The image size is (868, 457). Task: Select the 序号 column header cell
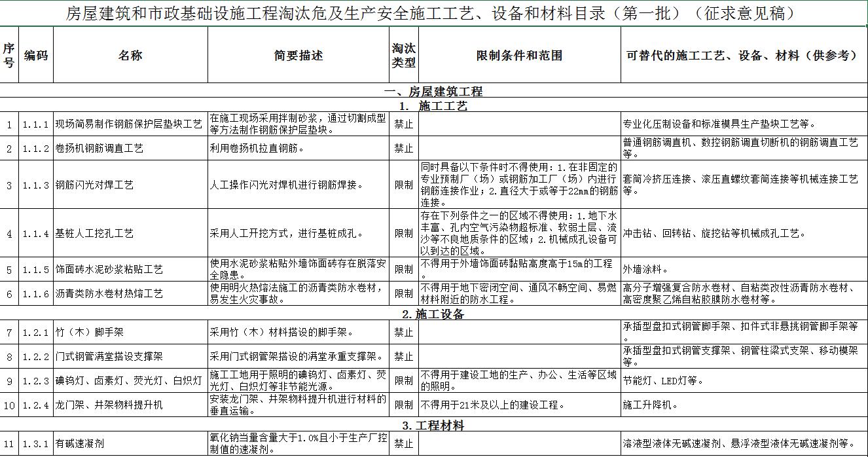click(9, 55)
